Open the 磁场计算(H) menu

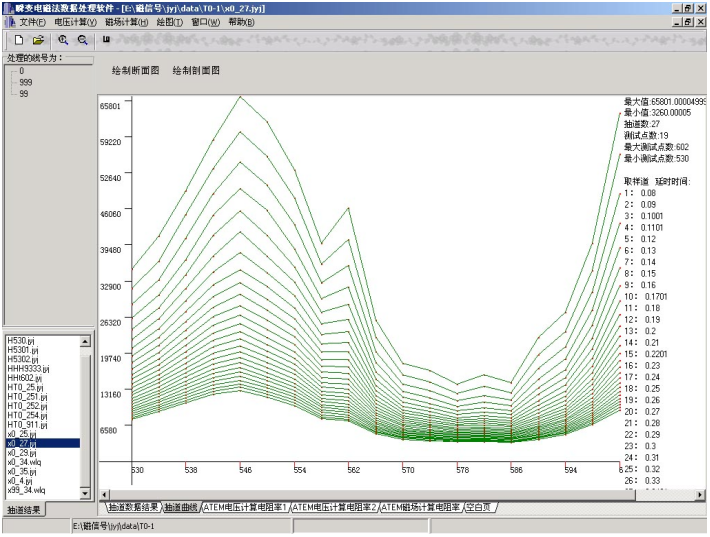(x=126, y=22)
